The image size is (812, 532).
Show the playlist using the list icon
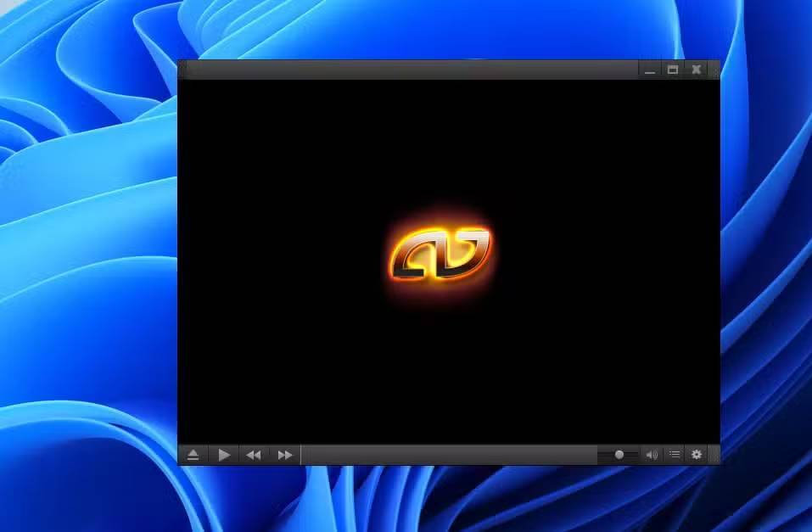coord(673,455)
